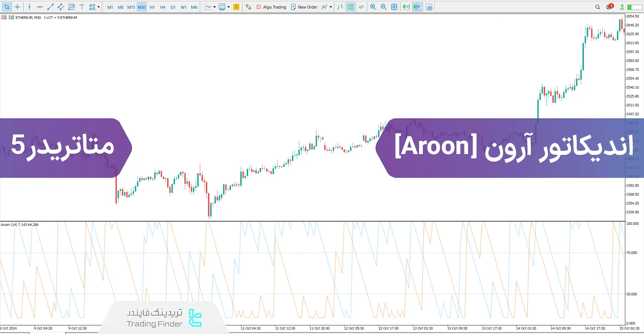Select the trendline drawing tool
This screenshot has width=644, height=334.
(50, 7)
